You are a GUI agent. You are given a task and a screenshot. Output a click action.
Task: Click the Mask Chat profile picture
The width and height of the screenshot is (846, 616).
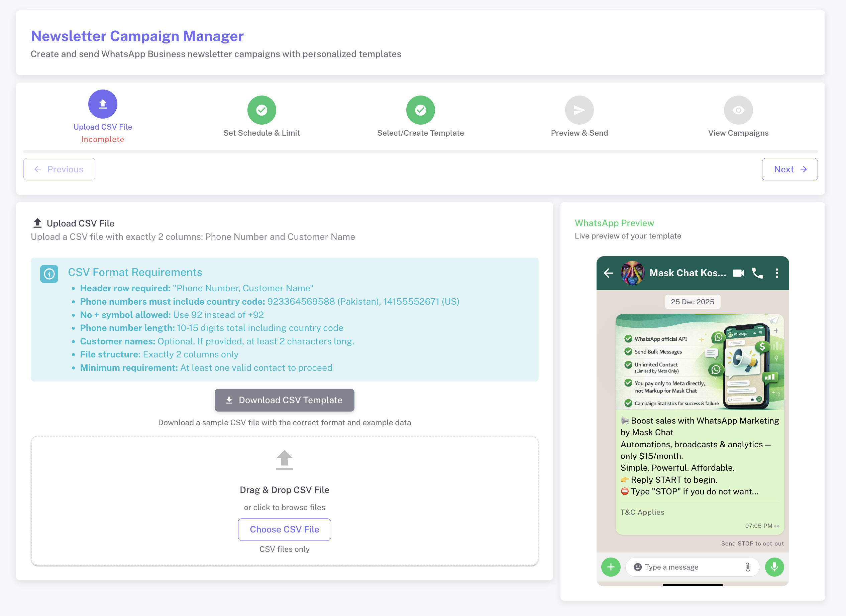point(632,273)
